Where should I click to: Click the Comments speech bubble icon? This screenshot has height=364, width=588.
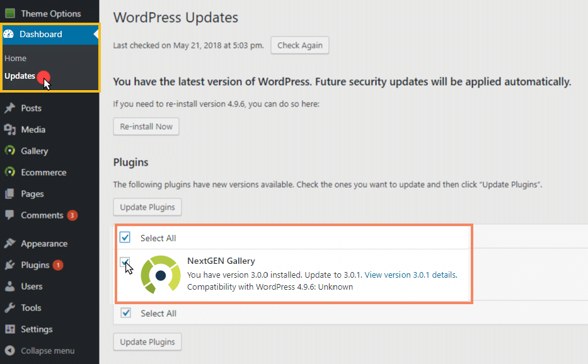click(9, 215)
